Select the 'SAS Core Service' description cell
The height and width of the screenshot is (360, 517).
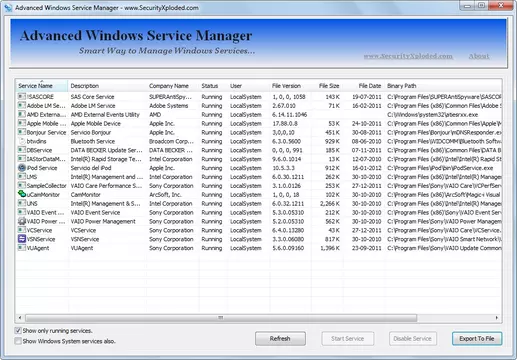(x=92, y=97)
